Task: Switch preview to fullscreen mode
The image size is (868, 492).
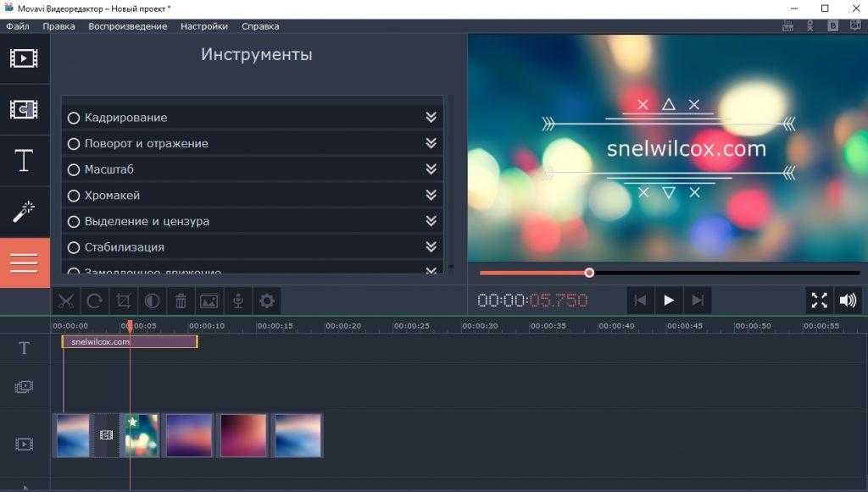Action: 820,301
